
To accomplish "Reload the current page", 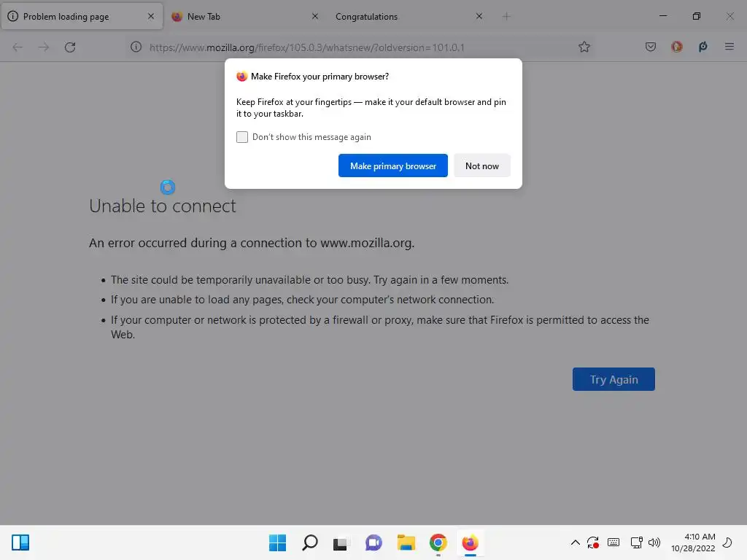I will click(x=70, y=47).
